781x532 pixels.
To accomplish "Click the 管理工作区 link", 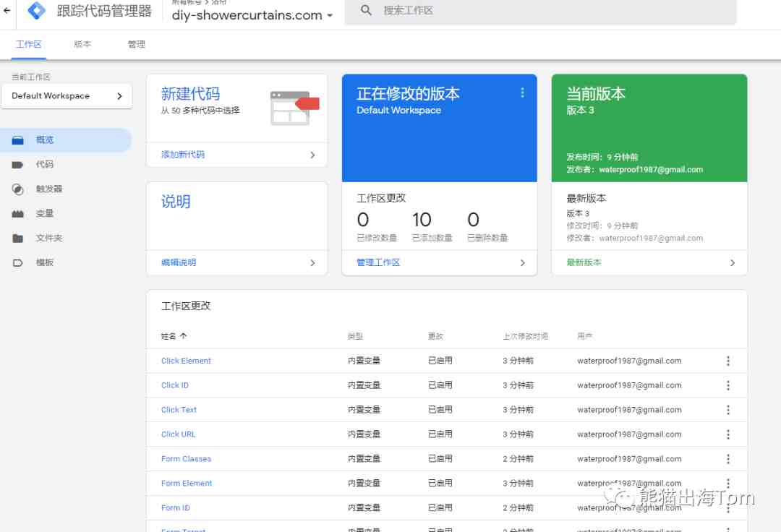I will tap(378, 263).
